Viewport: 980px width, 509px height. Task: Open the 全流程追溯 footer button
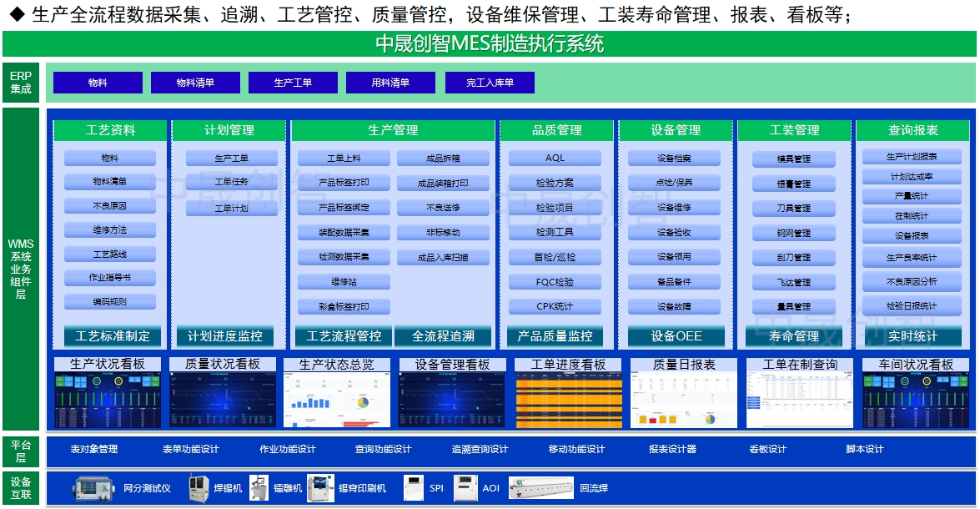coord(443,336)
